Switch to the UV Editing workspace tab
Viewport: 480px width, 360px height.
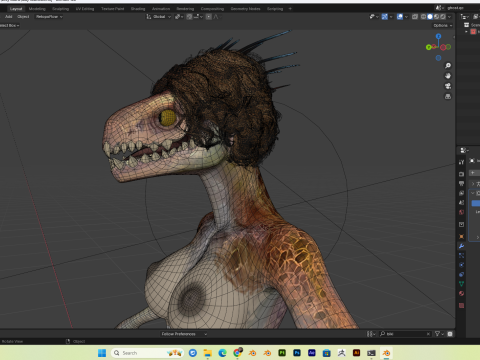point(85,9)
